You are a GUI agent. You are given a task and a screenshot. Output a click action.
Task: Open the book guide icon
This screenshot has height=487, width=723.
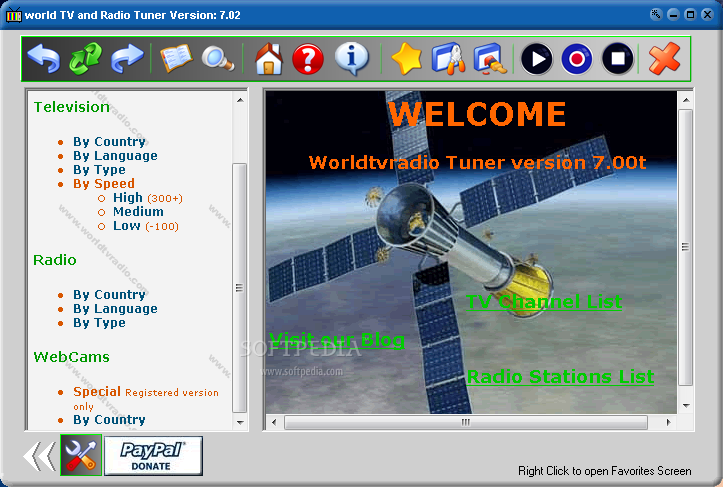(176, 58)
